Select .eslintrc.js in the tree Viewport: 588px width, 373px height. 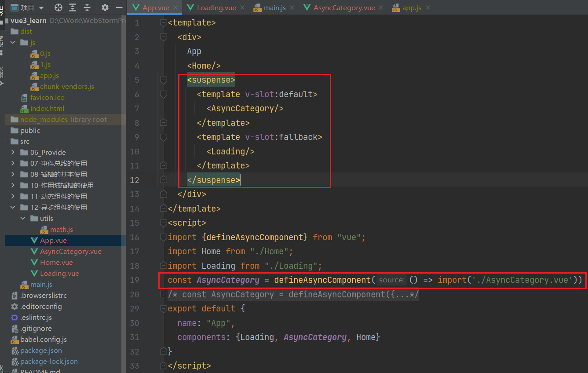point(36,317)
